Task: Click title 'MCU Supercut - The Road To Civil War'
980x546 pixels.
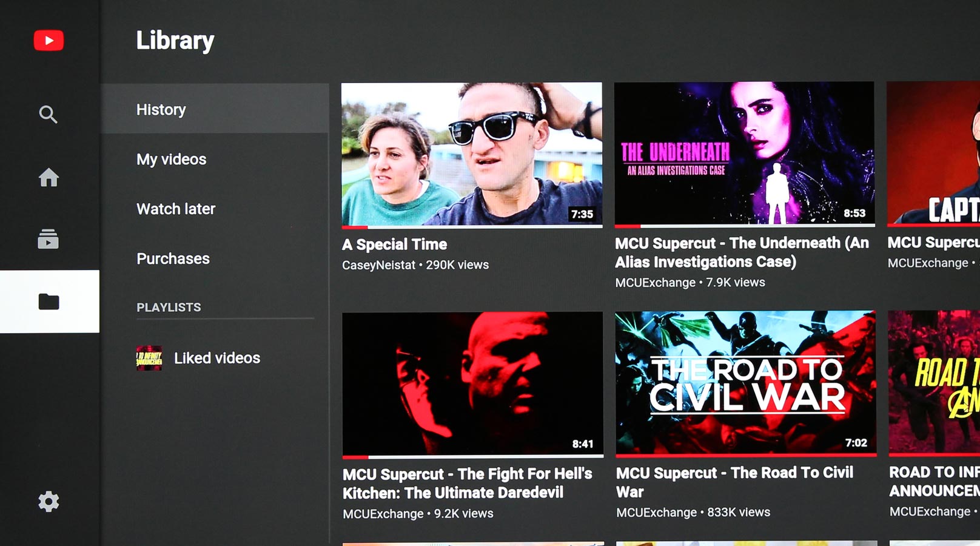Action: pyautogui.click(x=735, y=482)
